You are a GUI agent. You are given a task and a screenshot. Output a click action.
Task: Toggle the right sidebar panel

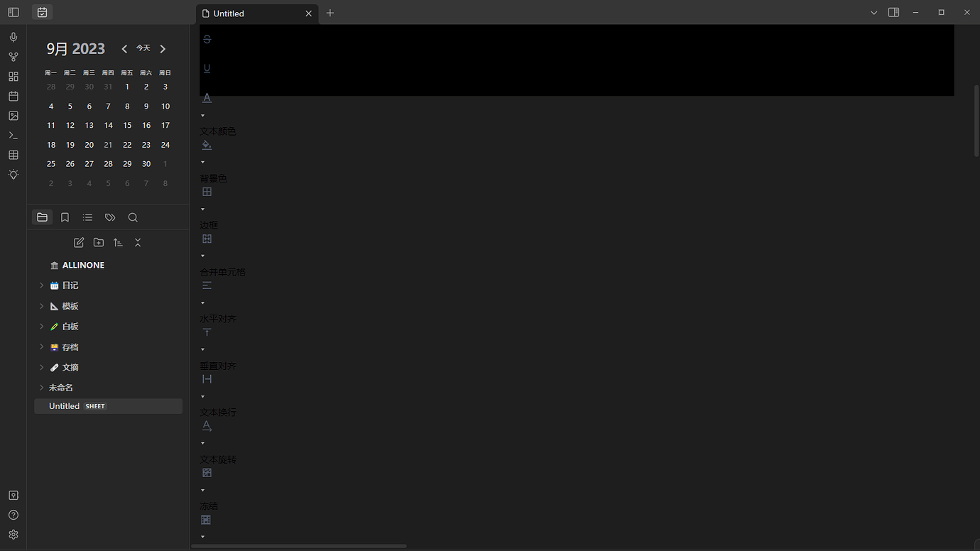pyautogui.click(x=894, y=13)
